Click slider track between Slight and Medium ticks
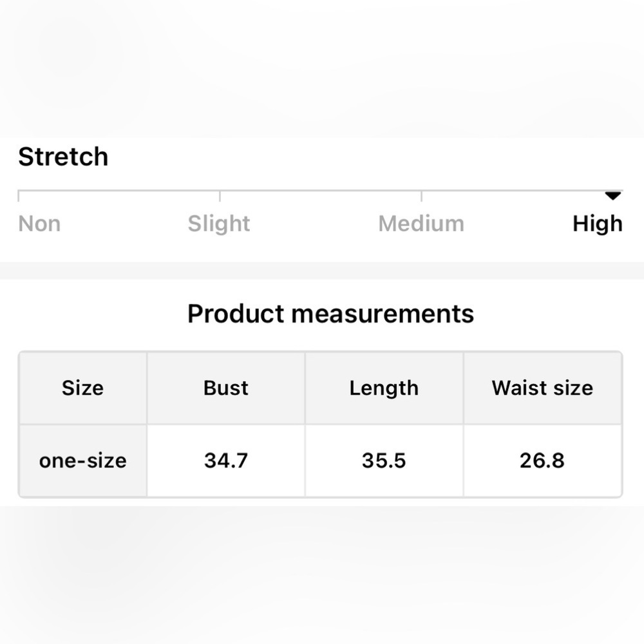This screenshot has width=644, height=644. (x=320, y=191)
